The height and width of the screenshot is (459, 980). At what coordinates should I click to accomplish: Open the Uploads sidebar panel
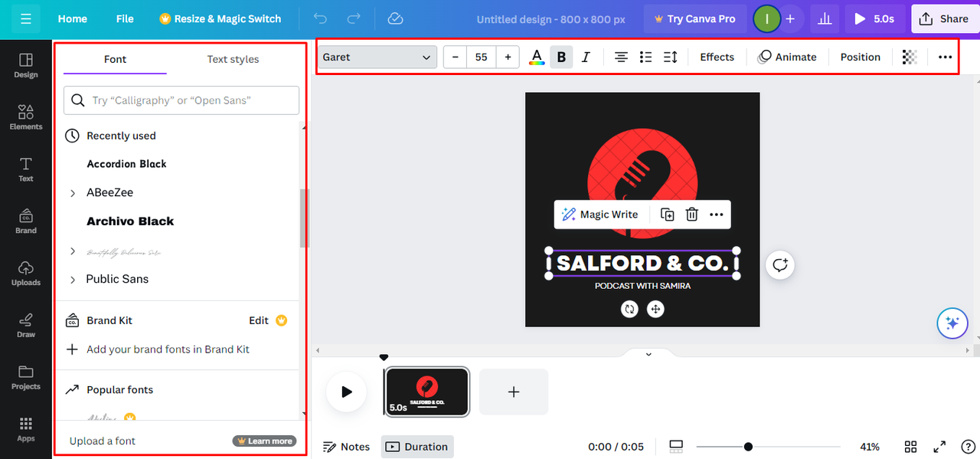pyautogui.click(x=26, y=273)
